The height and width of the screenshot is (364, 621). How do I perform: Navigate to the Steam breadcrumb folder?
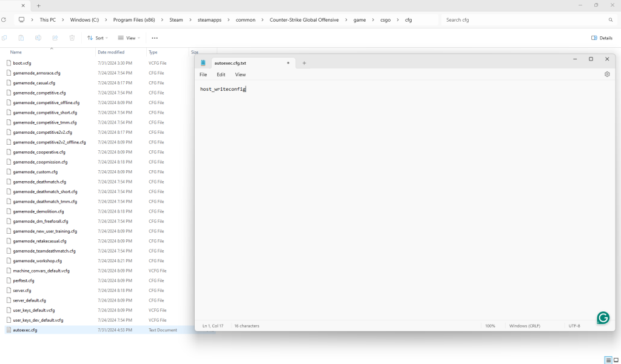(176, 19)
